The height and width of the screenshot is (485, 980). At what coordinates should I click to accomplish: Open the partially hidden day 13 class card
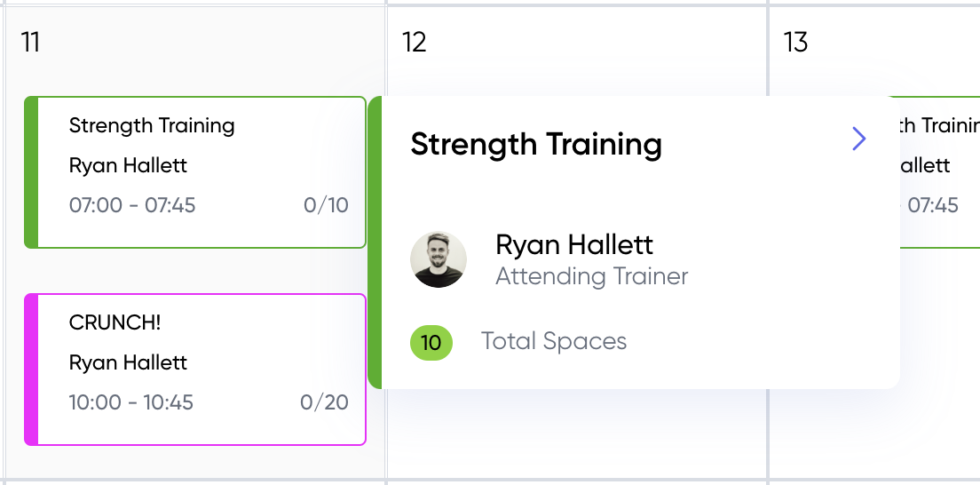[940, 172]
